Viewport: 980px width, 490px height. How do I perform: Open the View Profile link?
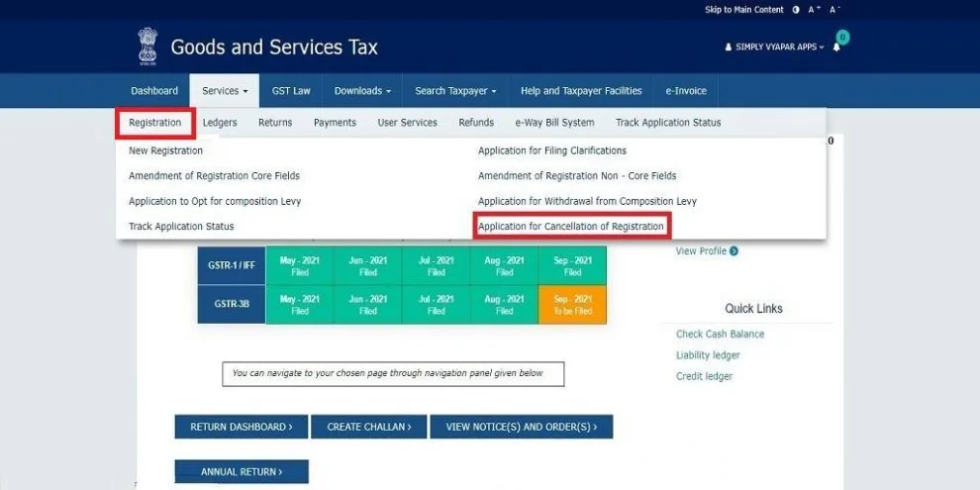[x=701, y=251]
